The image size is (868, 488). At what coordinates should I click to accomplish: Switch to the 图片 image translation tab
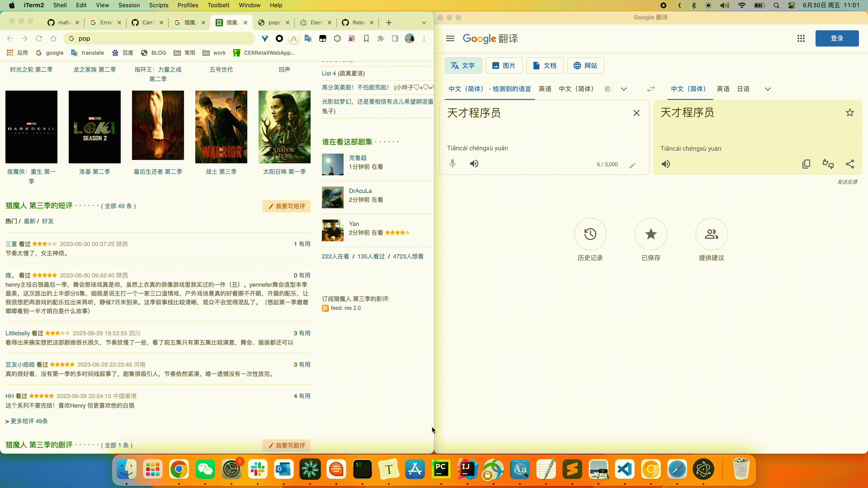[x=504, y=65]
